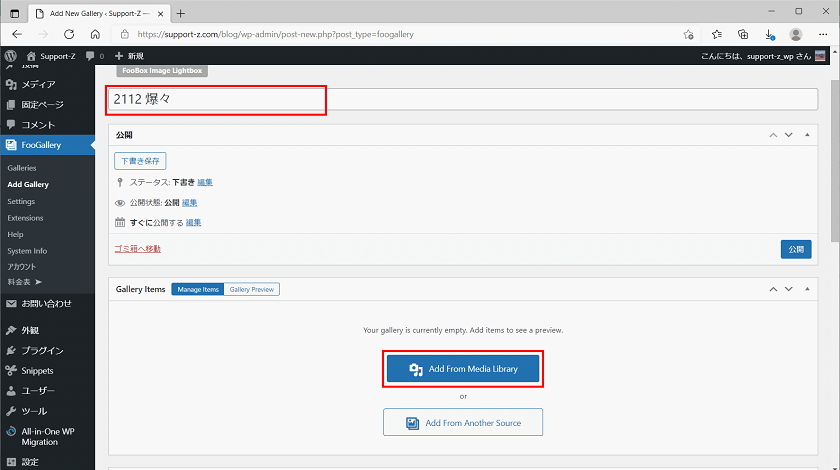Image resolution: width=840 pixels, height=470 pixels.
Task: Click the Support-Z site home icon
Action: [x=32, y=56]
